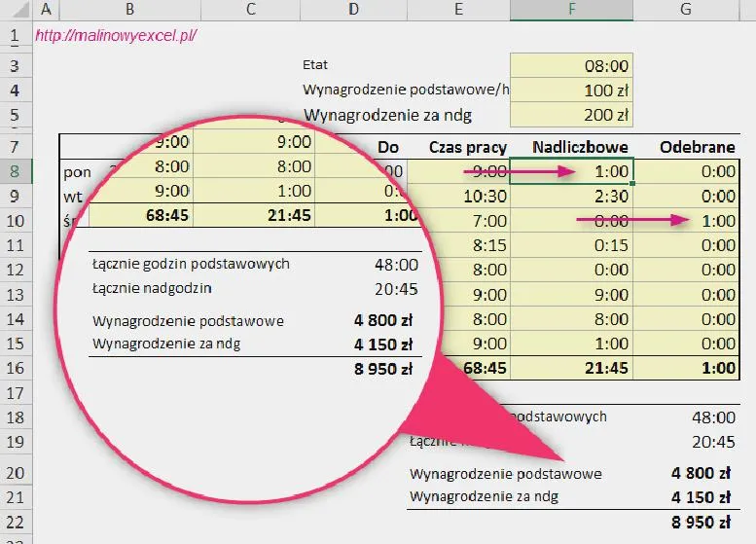Click the 8 950 zł total in row 22

point(700,522)
